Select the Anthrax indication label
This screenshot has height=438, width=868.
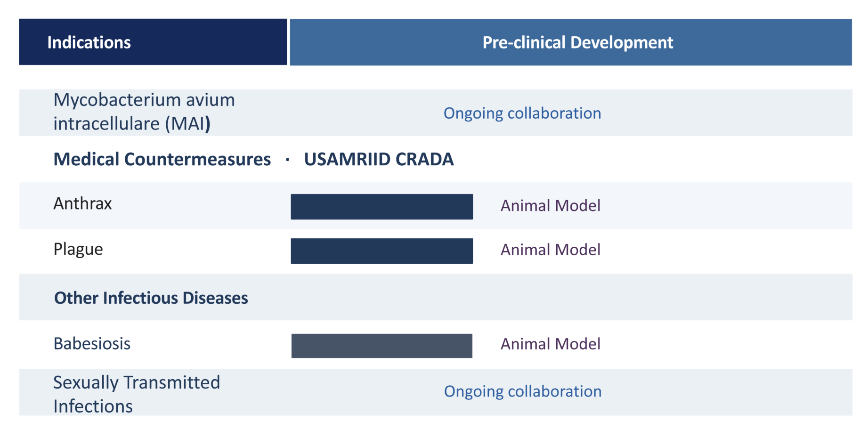click(x=82, y=203)
